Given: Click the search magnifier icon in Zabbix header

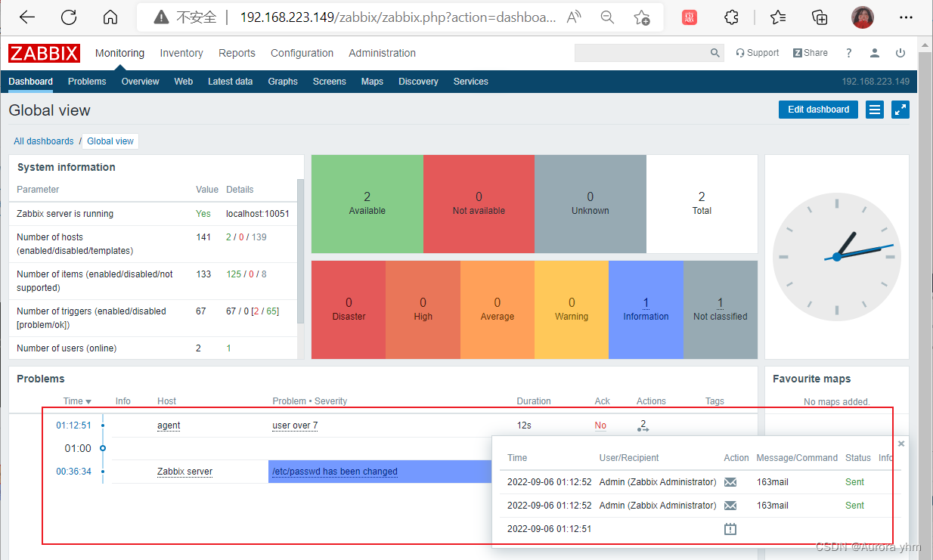Looking at the screenshot, I should [x=715, y=53].
